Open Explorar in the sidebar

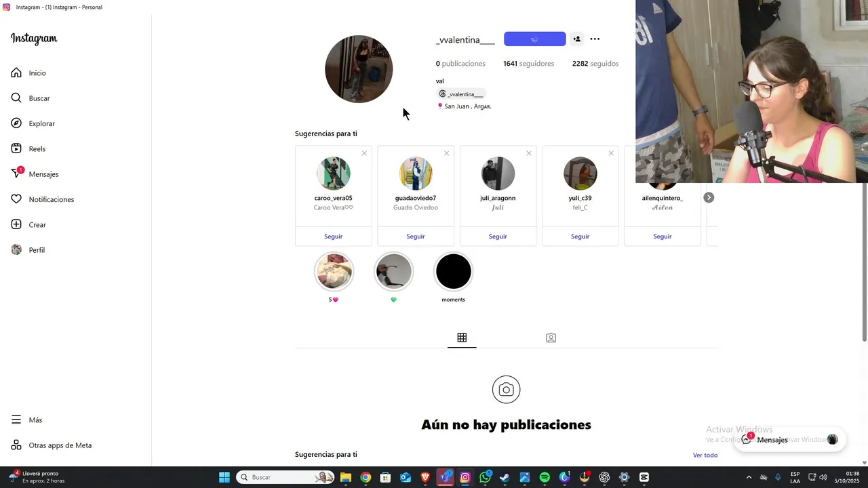[x=33, y=123]
